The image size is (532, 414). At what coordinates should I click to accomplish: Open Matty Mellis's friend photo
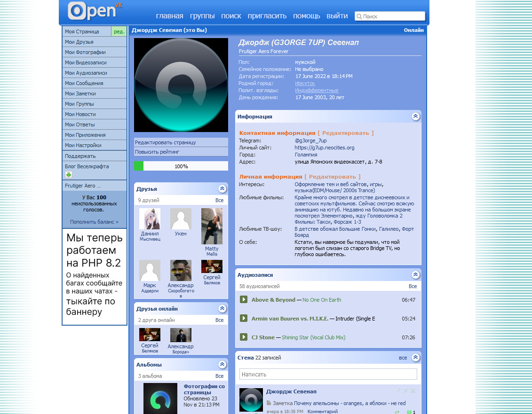[x=212, y=226]
